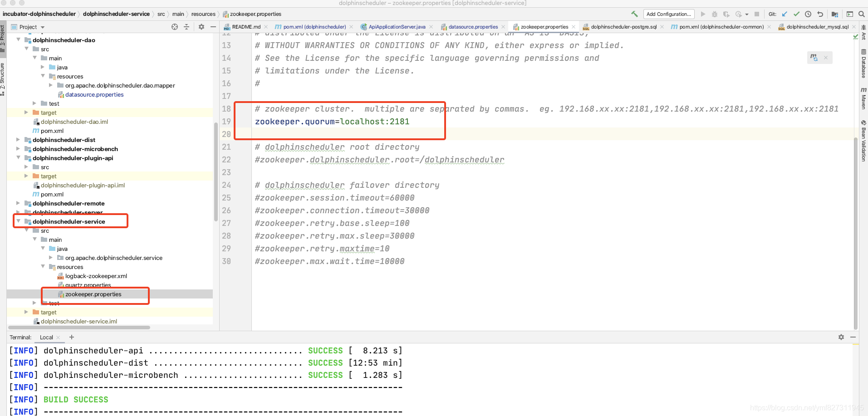Open Terminal panel settings gear

(841, 337)
